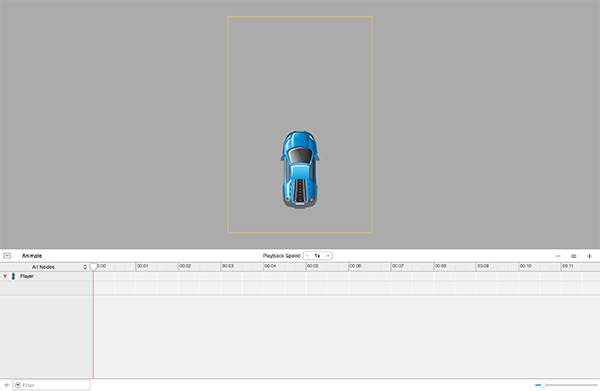The width and height of the screenshot is (600, 391).
Task: Jump to the 00:03 mark on the ruler
Action: coord(228,266)
